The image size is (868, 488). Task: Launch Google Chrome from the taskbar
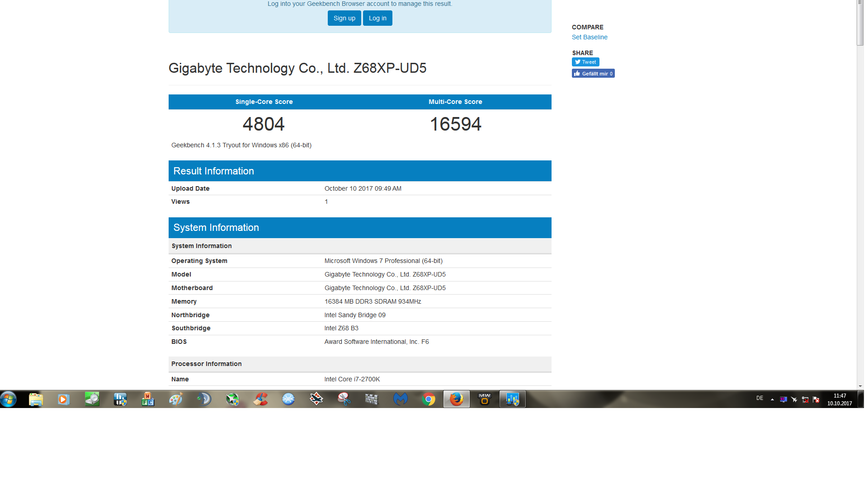click(429, 399)
